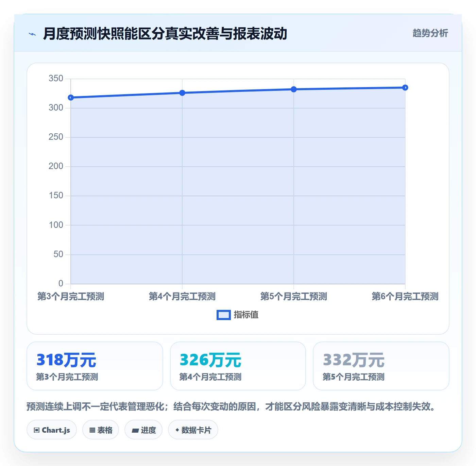Click the 350 y-axis value
This screenshot has width=476, height=466.
[56, 79]
